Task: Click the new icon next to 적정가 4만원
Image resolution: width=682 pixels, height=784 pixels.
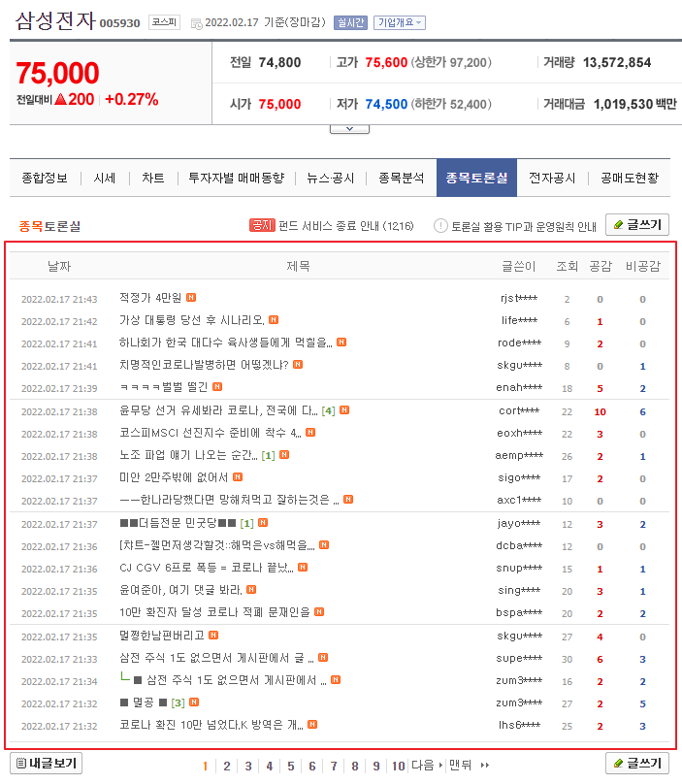Action: (191, 298)
